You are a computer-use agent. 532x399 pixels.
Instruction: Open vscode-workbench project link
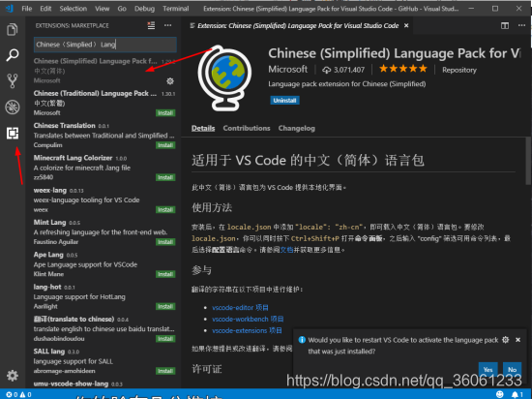tap(248, 320)
